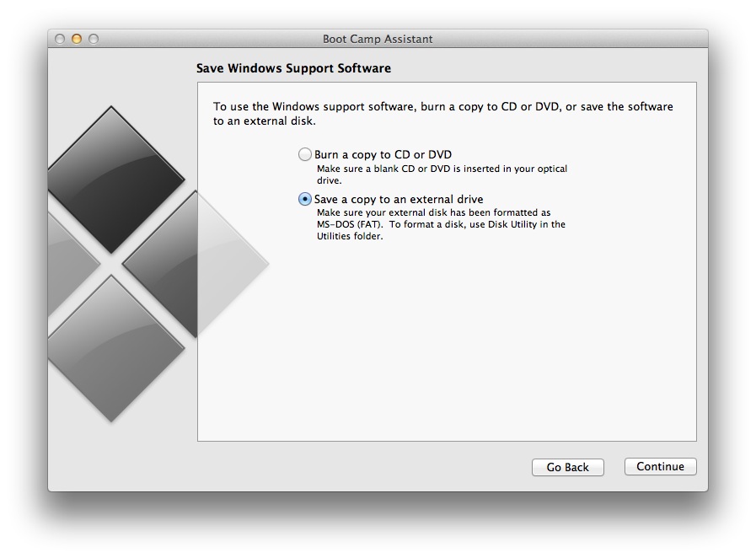
Task: Select Save a copy to an external drive radio
Action: (305, 199)
